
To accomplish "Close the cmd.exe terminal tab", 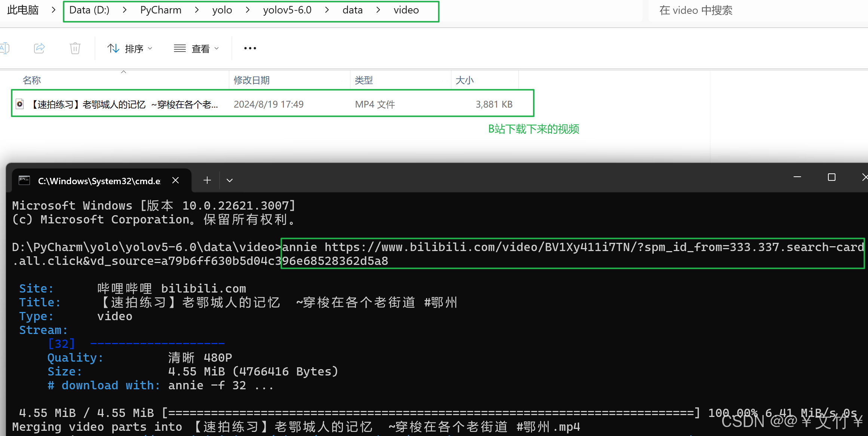I will (175, 180).
